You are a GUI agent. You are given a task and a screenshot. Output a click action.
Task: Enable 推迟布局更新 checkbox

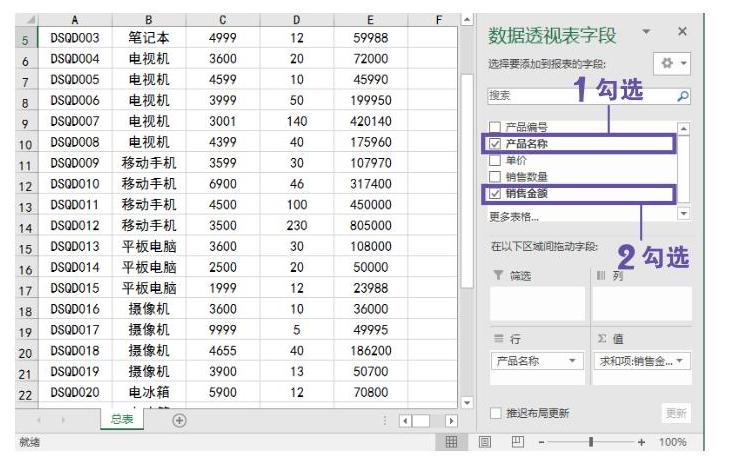(x=496, y=413)
